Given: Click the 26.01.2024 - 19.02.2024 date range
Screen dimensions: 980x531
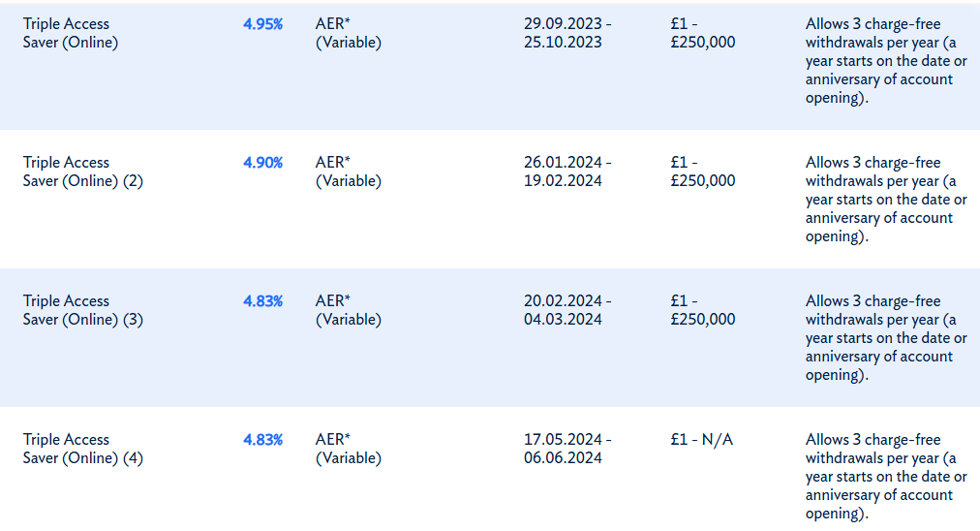Looking at the screenshot, I should [567, 172].
